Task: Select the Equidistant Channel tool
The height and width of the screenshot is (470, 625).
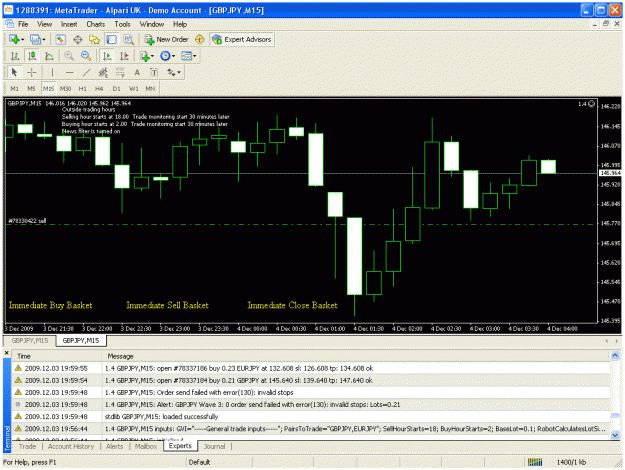Action: click(103, 73)
